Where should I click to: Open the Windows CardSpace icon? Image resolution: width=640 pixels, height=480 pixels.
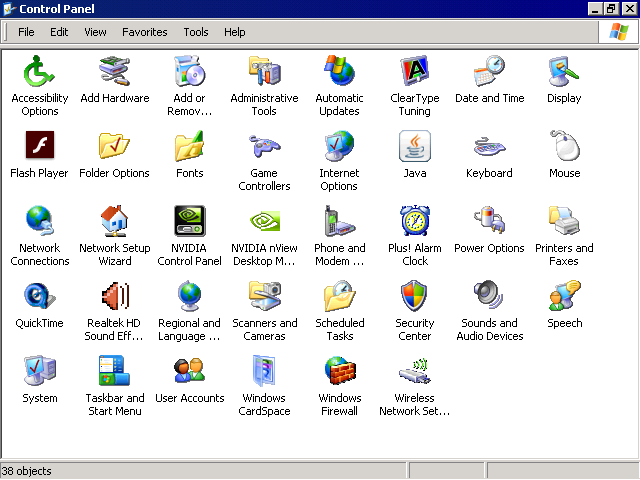pos(264,371)
